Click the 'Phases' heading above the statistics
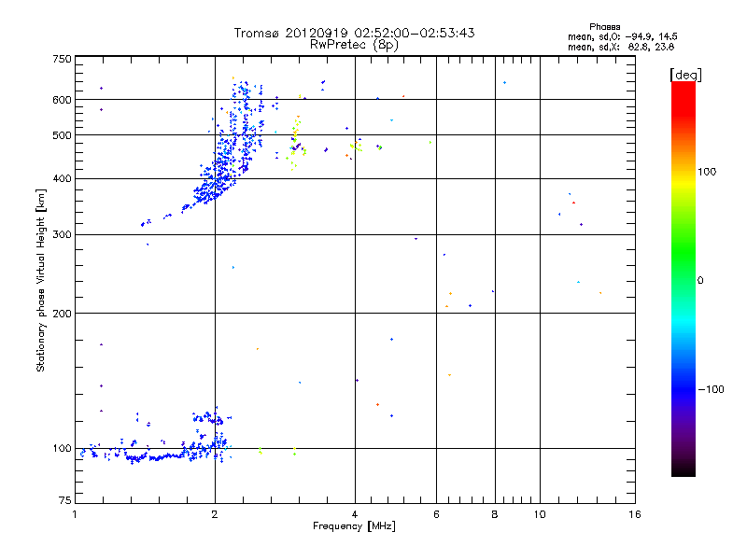The width and height of the screenshot is (747, 560). click(604, 27)
